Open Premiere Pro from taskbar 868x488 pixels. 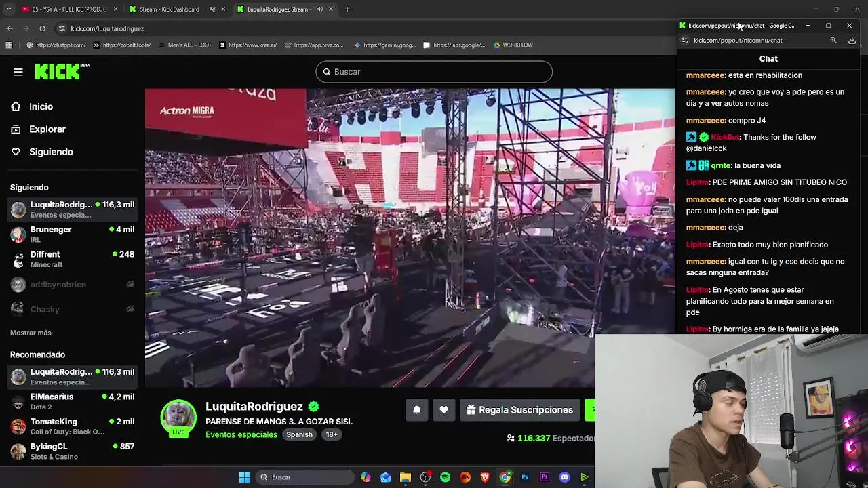(x=545, y=477)
